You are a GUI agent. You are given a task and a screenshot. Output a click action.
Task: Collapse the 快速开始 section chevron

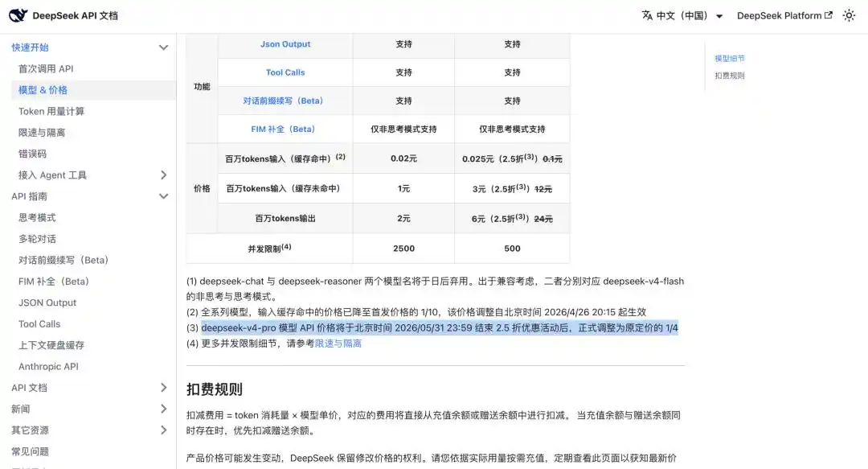[x=163, y=47]
